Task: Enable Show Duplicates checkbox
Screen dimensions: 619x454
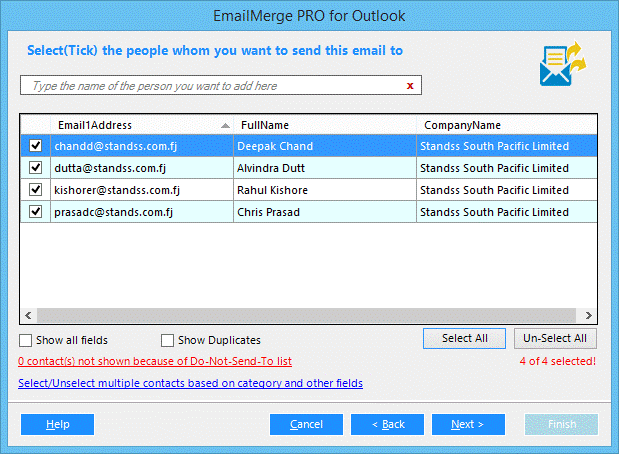Action: click(x=167, y=340)
